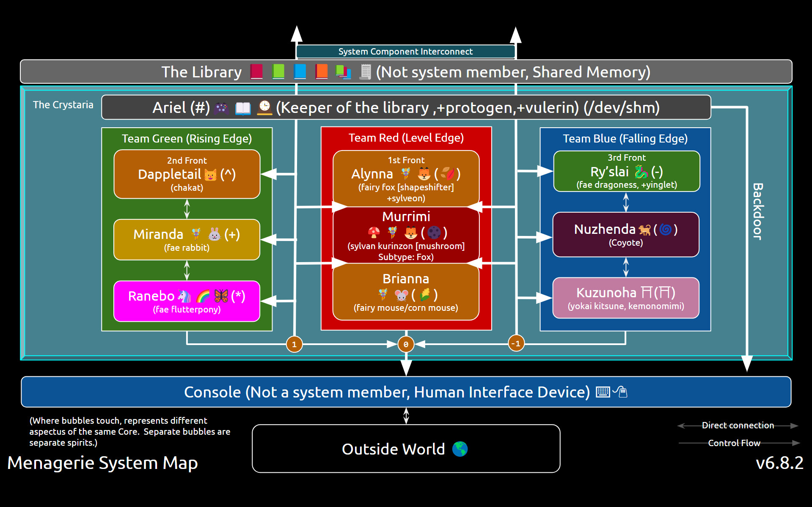Click the orange node labeled 1

tap(295, 344)
